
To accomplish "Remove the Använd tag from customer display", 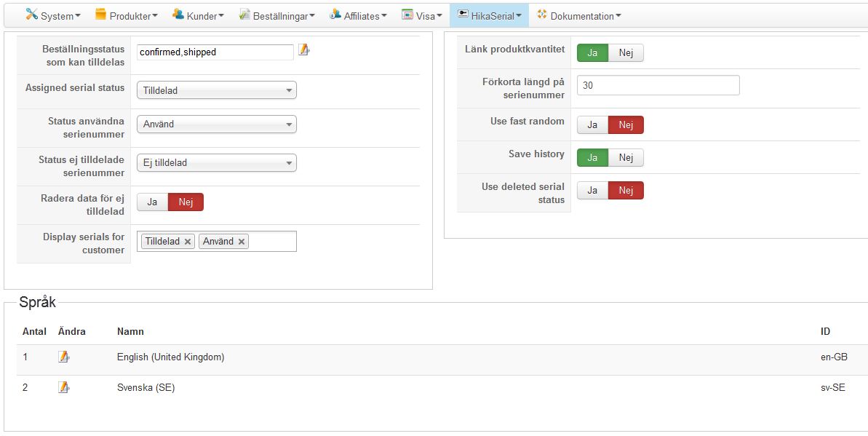I will click(x=242, y=242).
